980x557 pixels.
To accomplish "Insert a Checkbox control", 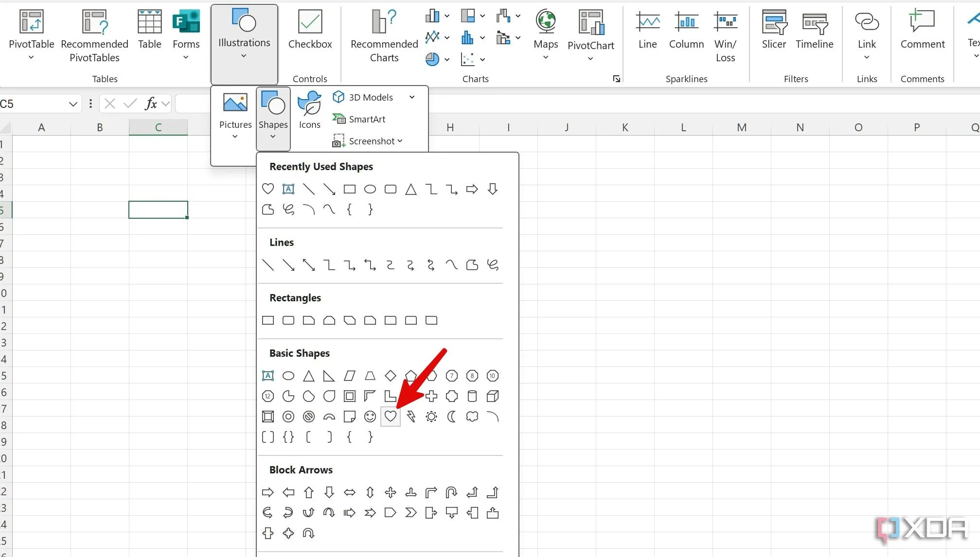I will [x=310, y=30].
